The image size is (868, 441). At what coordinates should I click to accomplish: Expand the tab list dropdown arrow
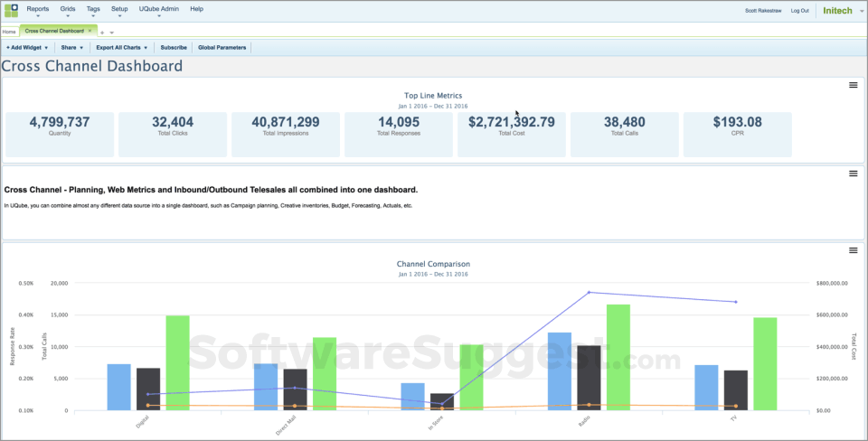click(x=111, y=32)
